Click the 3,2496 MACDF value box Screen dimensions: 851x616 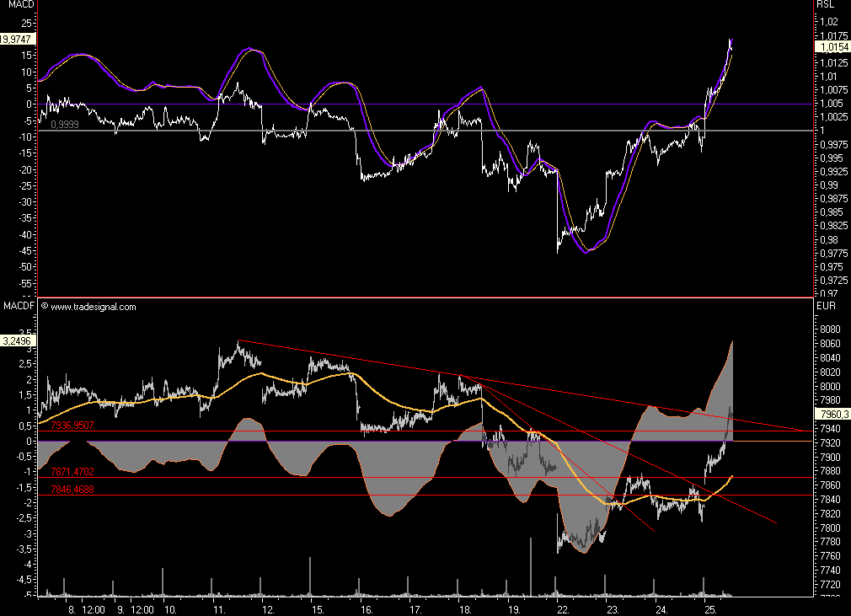(18, 341)
